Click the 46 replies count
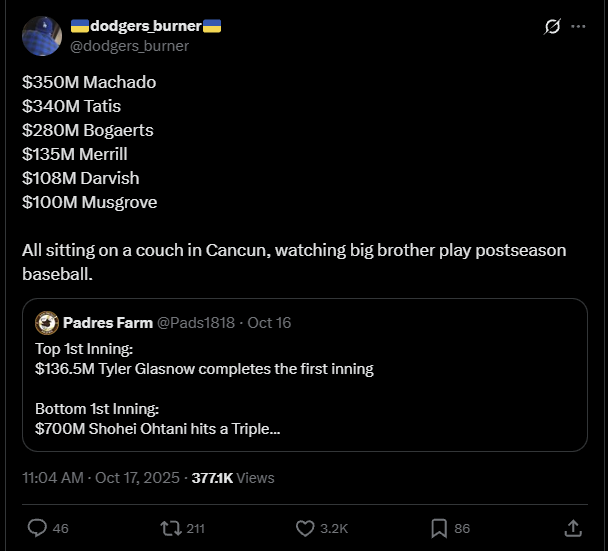The image size is (608, 551). pos(60,528)
